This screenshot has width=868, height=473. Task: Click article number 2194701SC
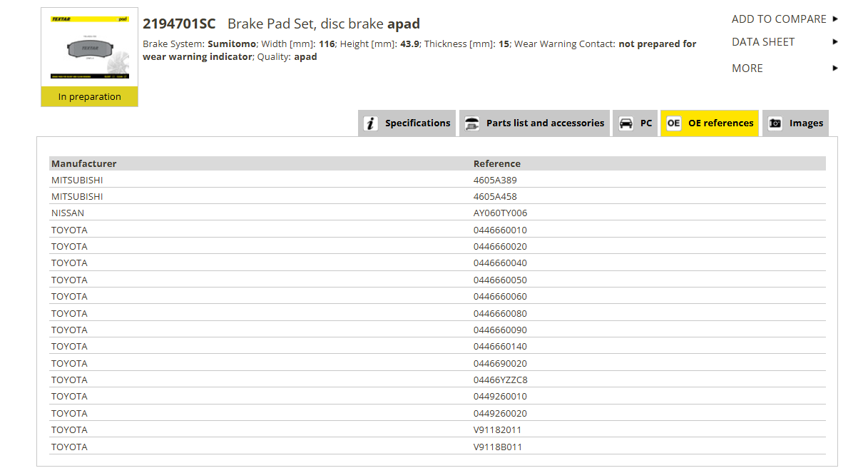click(x=179, y=24)
